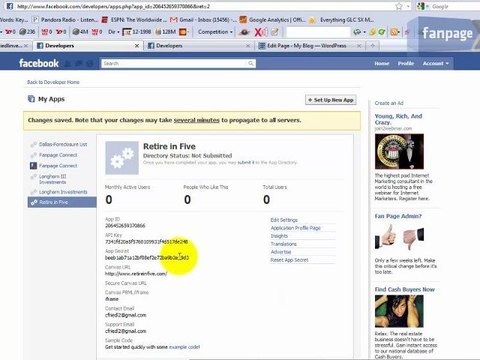Open the ESPN bookmark
Screen dimensions: 480x360
tap(134, 20)
